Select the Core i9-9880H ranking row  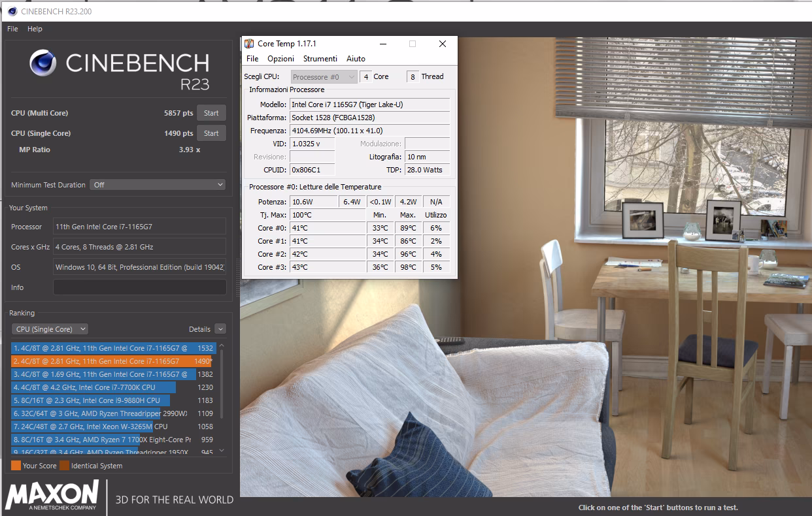pyautogui.click(x=112, y=400)
